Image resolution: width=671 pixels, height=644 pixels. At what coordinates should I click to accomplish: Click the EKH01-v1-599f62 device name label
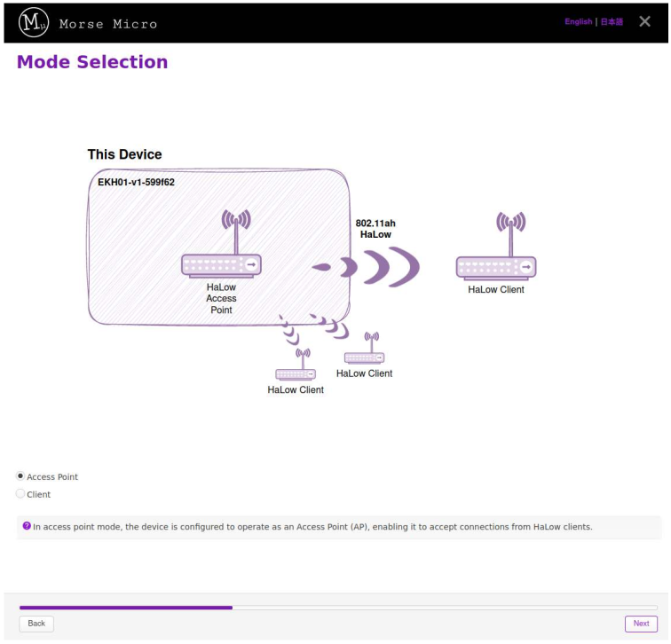[x=136, y=182]
